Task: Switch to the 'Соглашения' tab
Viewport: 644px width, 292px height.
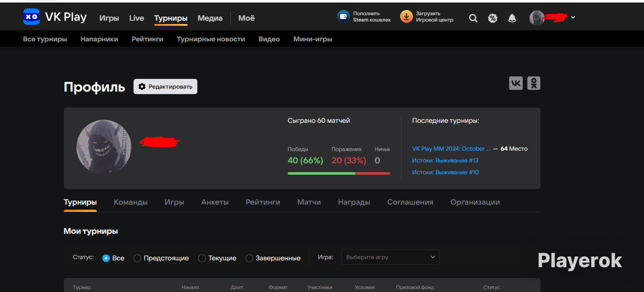Action: (x=410, y=202)
